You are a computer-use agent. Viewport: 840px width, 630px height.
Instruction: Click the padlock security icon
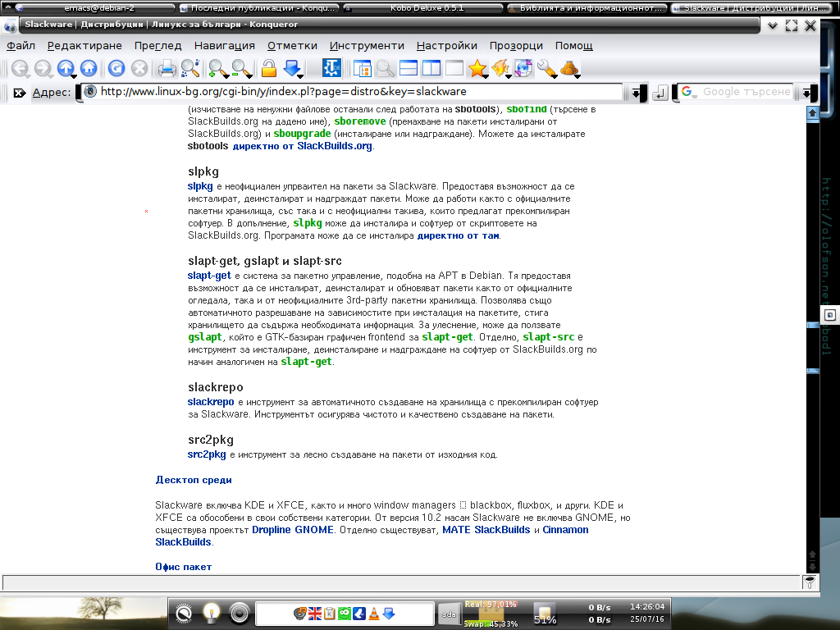click(269, 69)
